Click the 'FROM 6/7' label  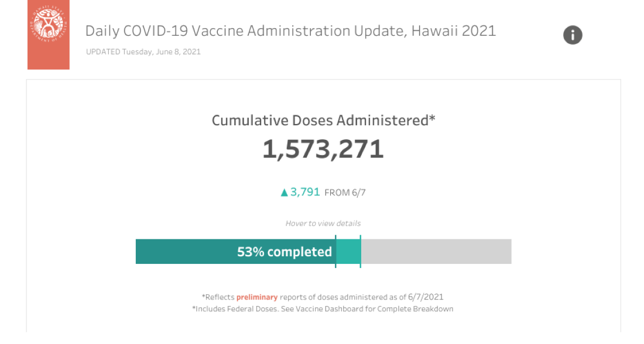tap(345, 192)
